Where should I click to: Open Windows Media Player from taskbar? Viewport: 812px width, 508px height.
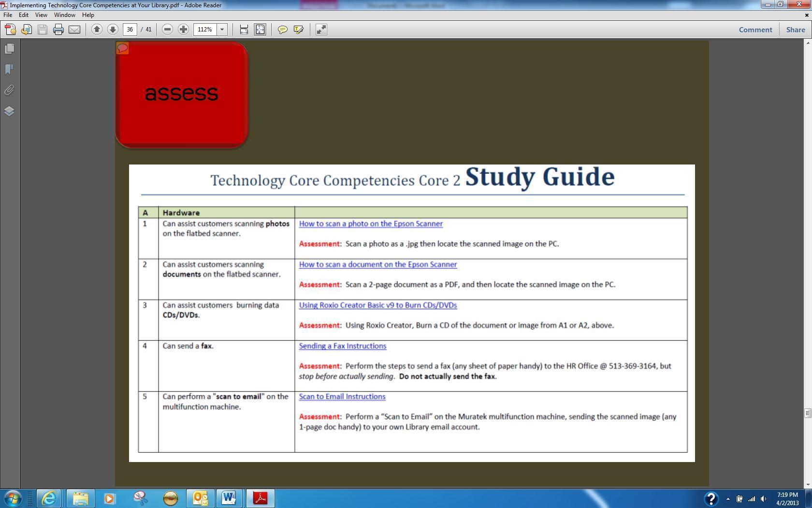tap(110, 498)
